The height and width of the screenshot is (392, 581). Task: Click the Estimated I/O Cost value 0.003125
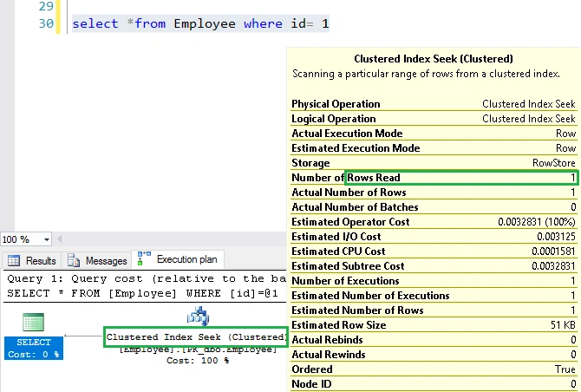556,237
